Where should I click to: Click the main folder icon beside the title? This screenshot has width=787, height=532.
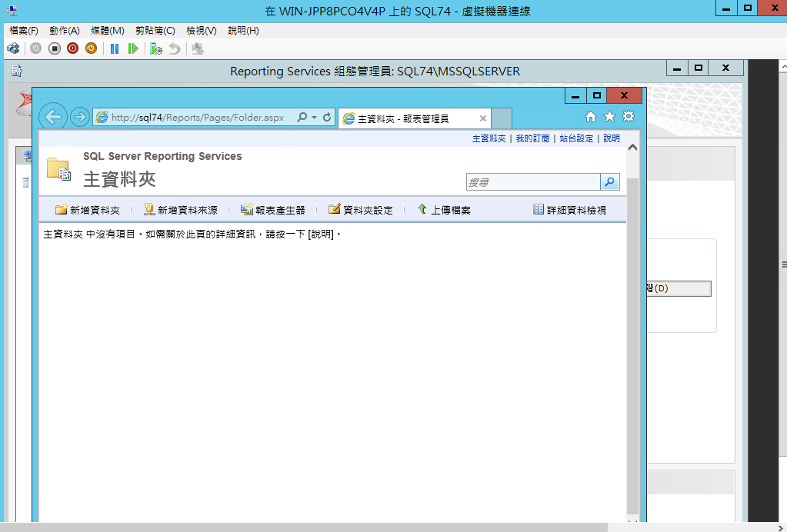pyautogui.click(x=58, y=168)
